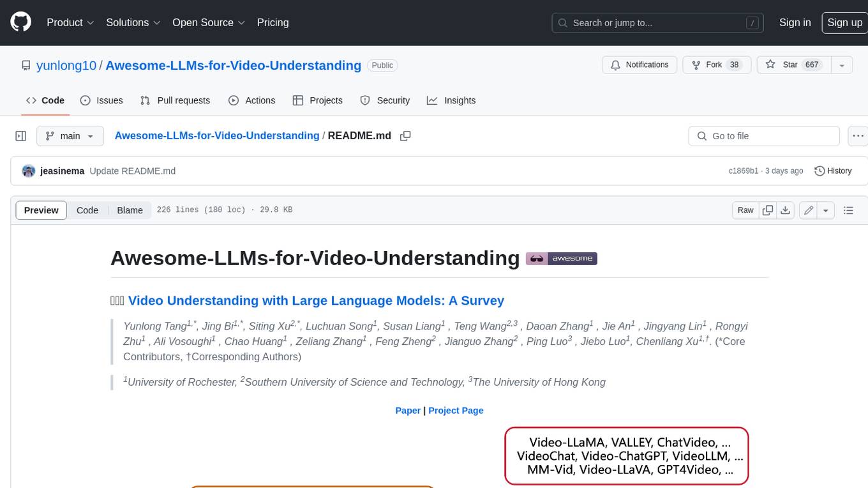868x488 pixels.
Task: Click the fork count 38
Action: tap(734, 65)
